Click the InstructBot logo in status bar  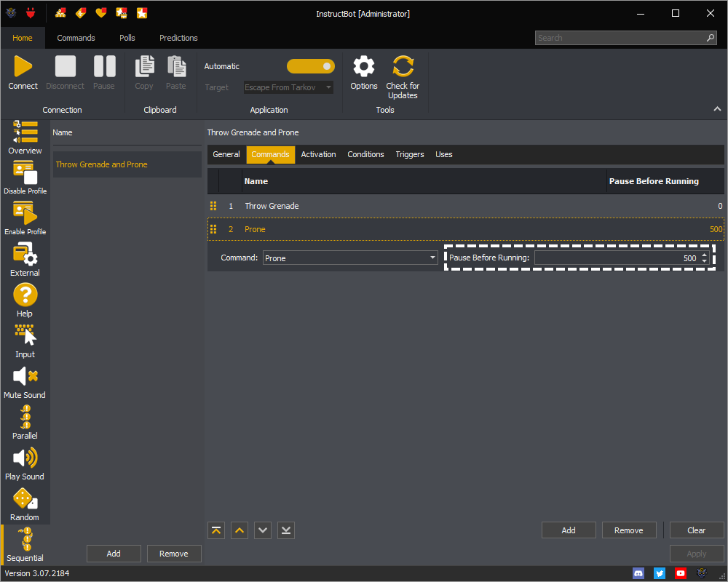click(702, 573)
